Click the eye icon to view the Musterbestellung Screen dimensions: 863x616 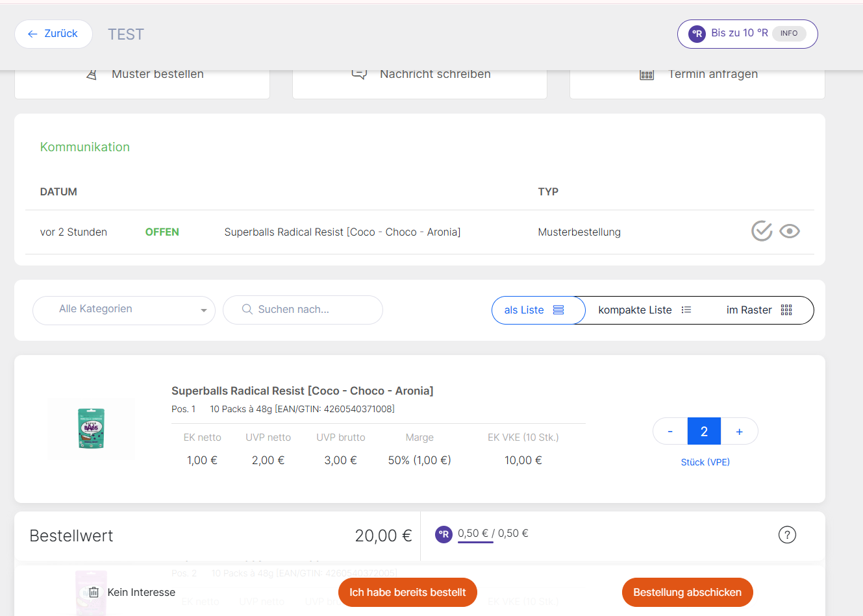pyautogui.click(x=789, y=231)
